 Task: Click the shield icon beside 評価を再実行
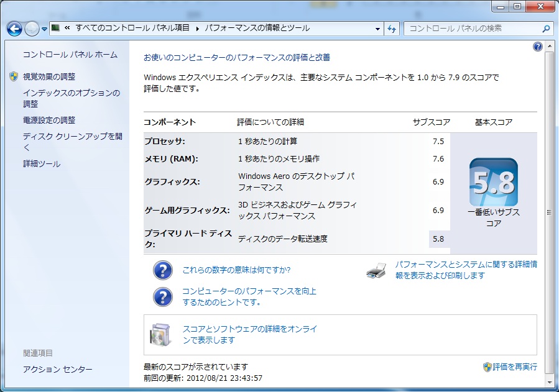click(x=487, y=367)
